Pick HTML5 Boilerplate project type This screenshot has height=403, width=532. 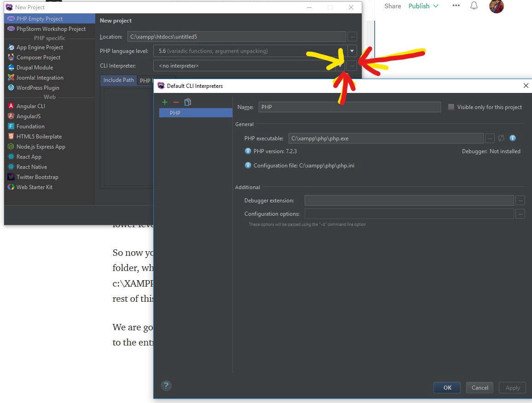point(50,136)
